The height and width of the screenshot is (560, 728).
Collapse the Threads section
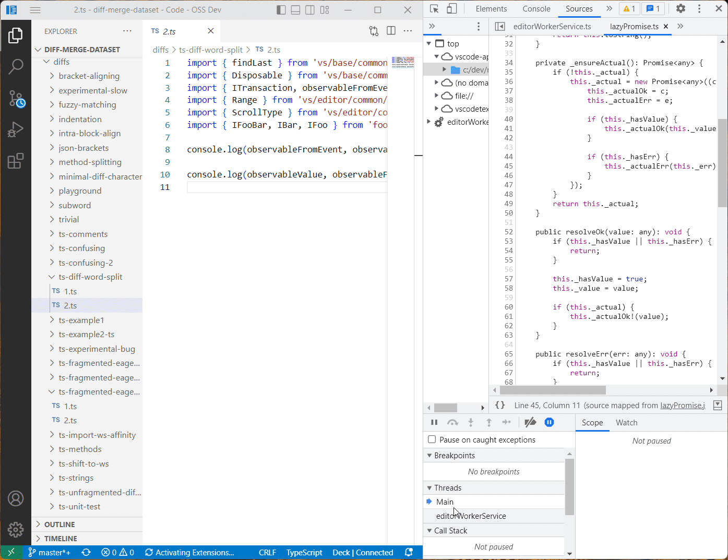click(x=494, y=488)
